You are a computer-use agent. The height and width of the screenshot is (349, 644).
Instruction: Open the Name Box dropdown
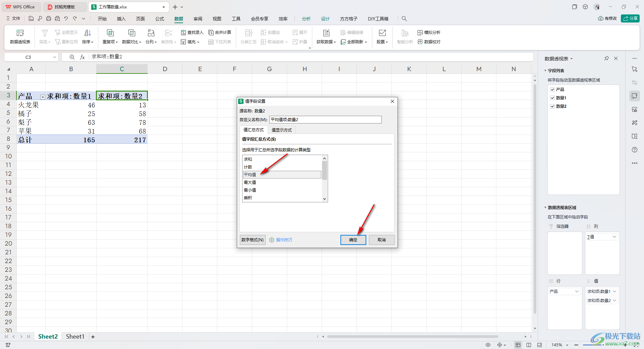(x=55, y=57)
